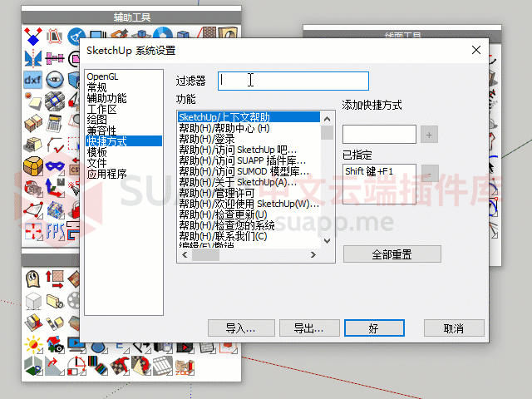Select the OpenGL settings category
This screenshot has height=399, width=532.
(x=102, y=76)
